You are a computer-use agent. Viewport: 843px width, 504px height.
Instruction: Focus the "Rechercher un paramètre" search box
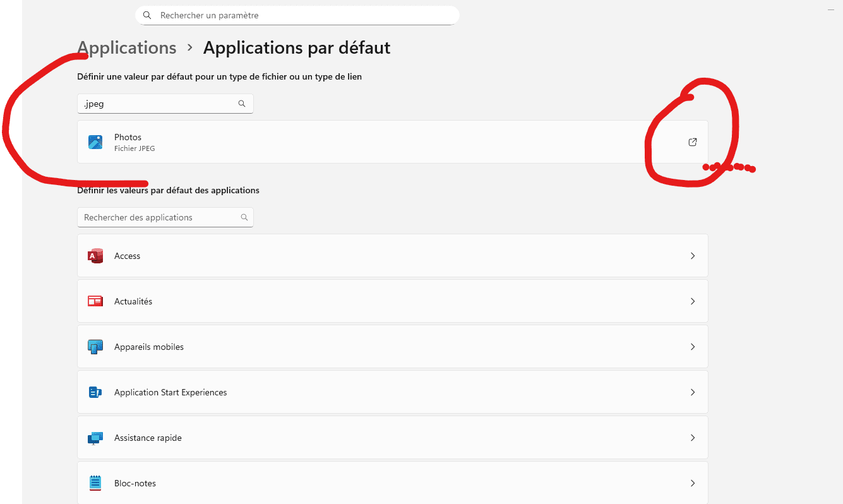click(x=297, y=15)
